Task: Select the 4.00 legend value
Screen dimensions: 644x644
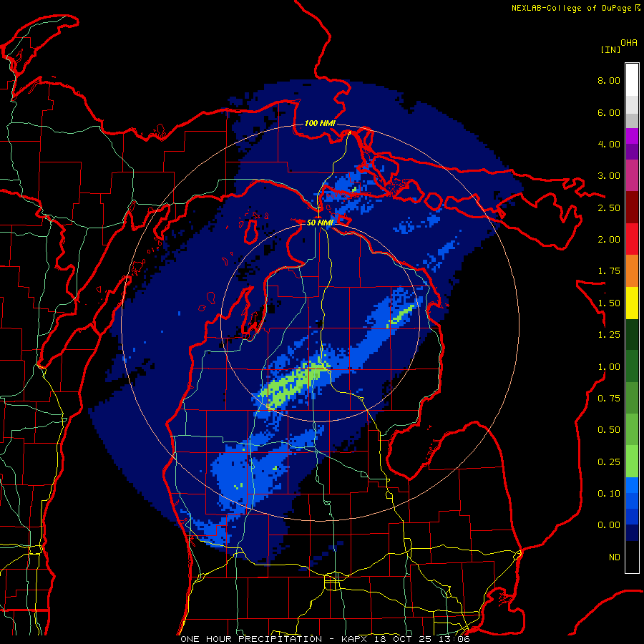Action: [609, 144]
